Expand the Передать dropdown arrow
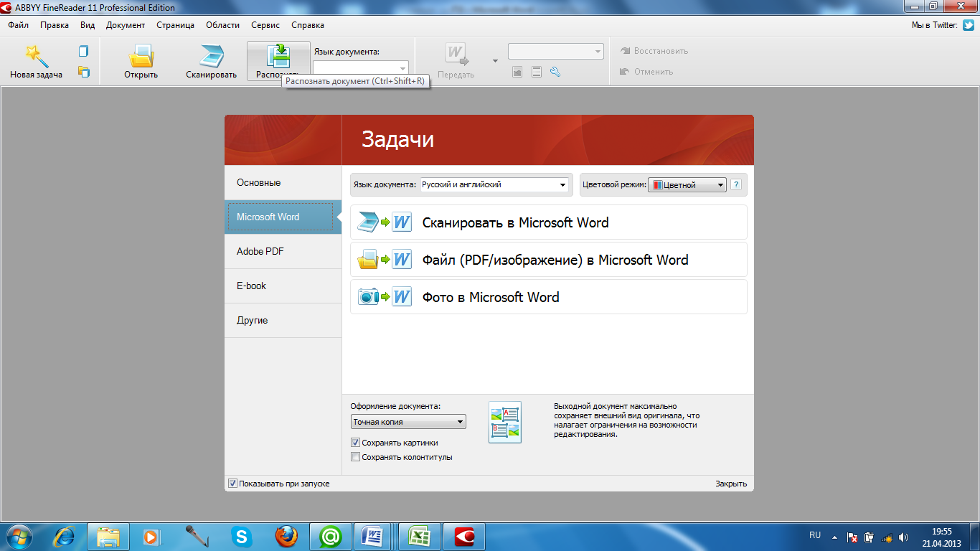The width and height of the screenshot is (980, 551). click(x=495, y=61)
